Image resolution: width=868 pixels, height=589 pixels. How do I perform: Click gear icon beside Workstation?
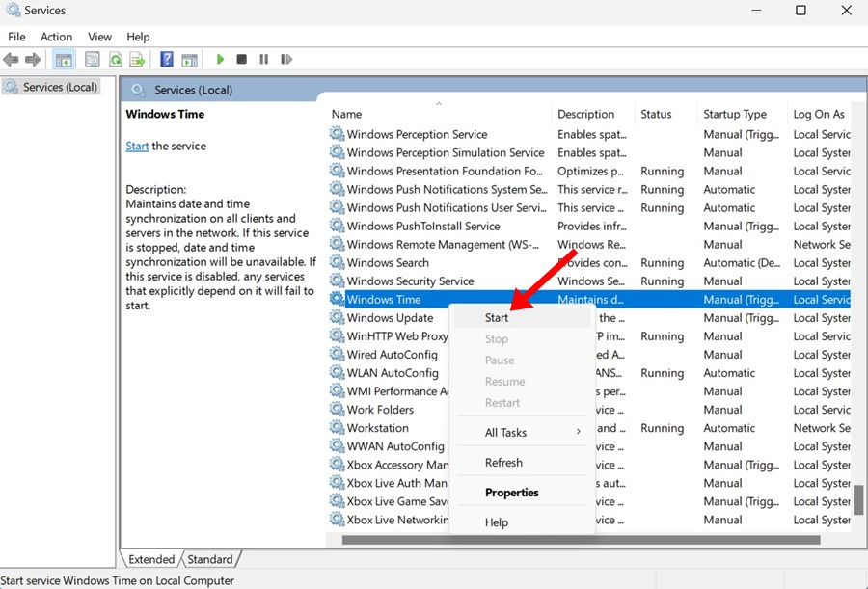click(x=337, y=427)
